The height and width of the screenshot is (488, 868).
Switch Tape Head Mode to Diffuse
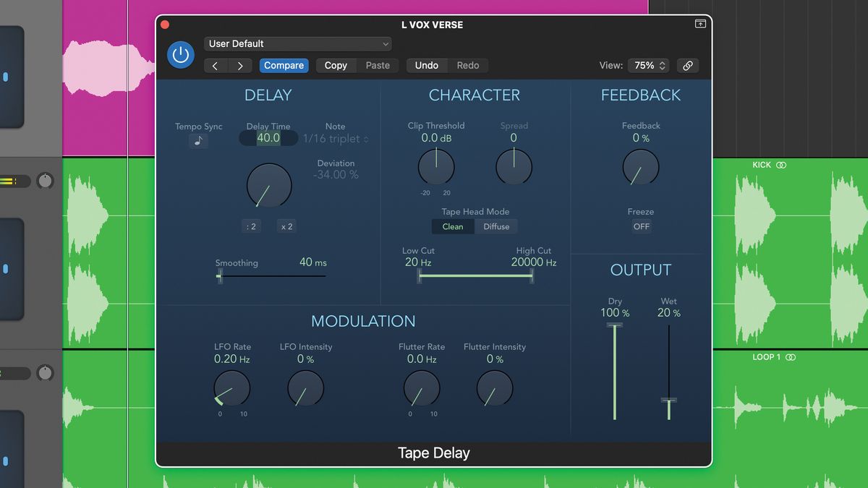(496, 226)
